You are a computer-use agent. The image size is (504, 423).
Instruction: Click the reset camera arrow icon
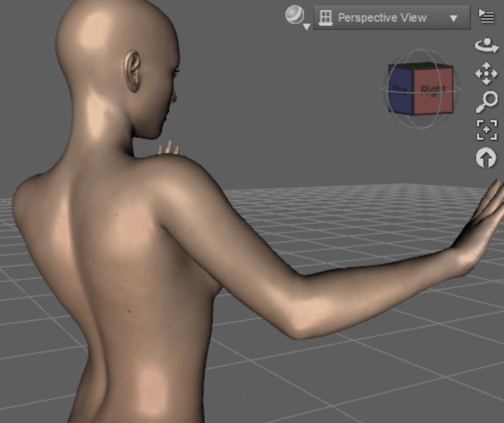486,158
